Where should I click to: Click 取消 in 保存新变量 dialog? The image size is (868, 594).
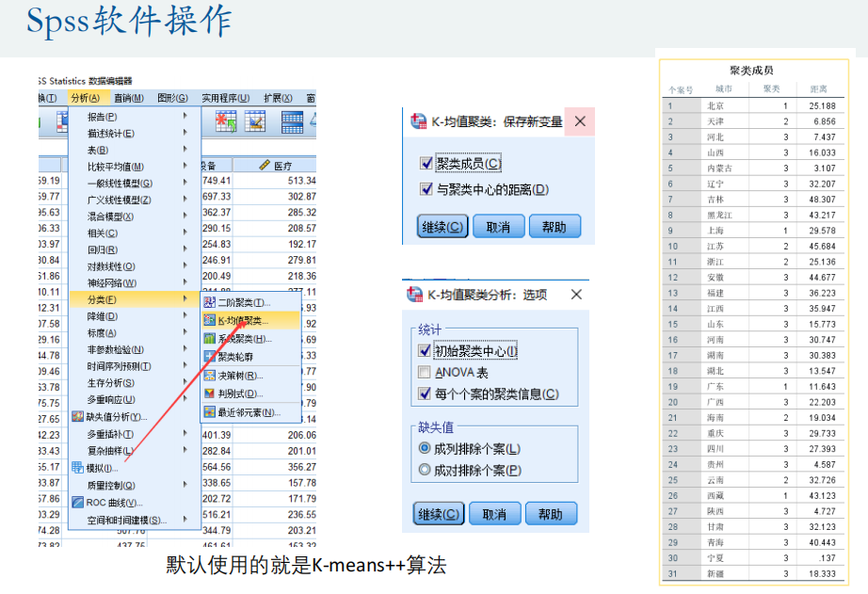pyautogui.click(x=498, y=227)
